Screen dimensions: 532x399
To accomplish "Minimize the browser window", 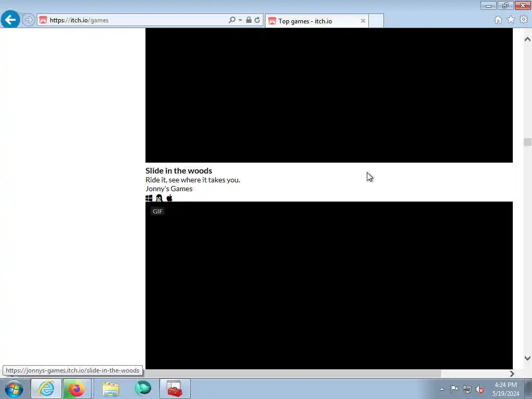I will (488, 5).
